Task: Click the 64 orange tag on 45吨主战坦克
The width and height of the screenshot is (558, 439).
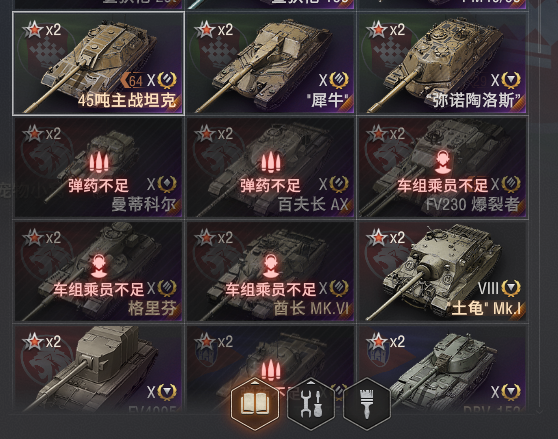Action: pyautogui.click(x=132, y=81)
